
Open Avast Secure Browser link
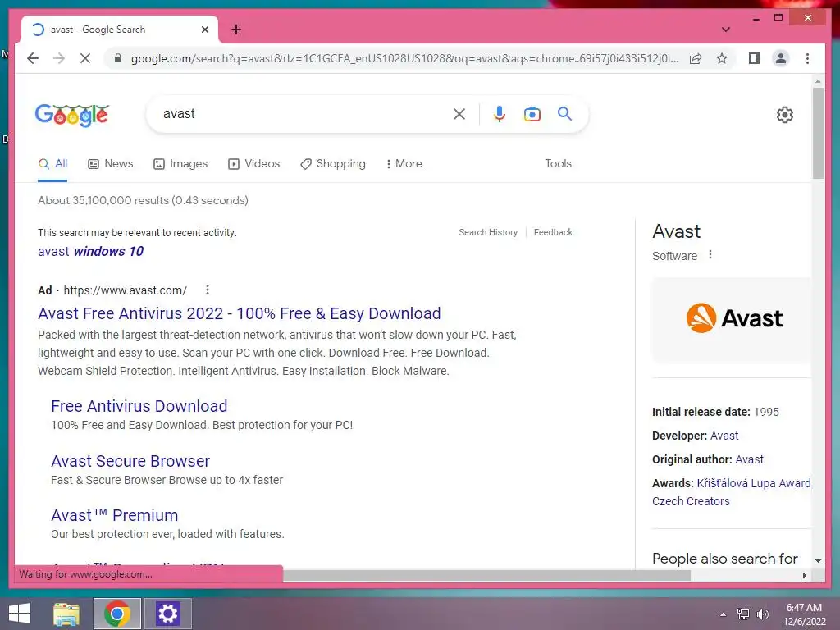pos(130,461)
